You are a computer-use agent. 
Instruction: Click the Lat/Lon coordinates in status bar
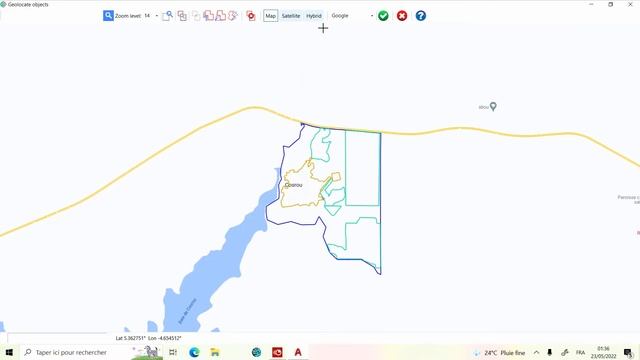(x=149, y=338)
